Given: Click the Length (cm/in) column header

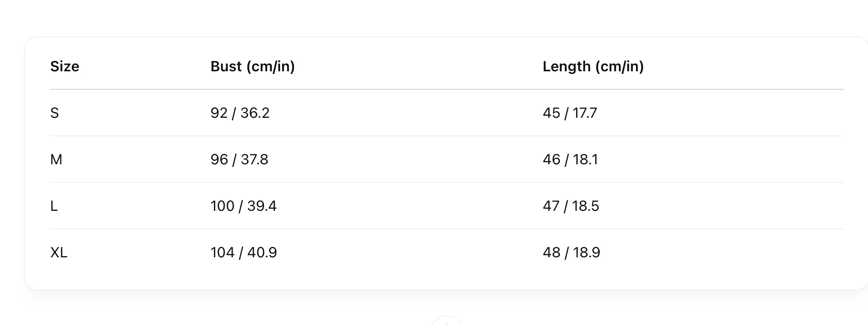Looking at the screenshot, I should coord(593,67).
